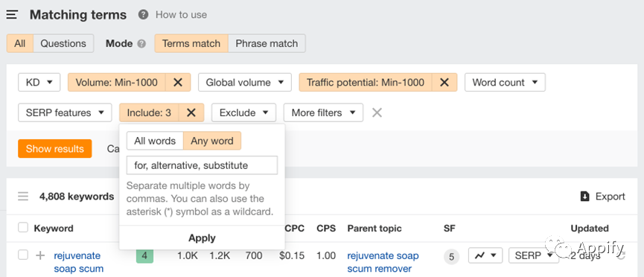Switch the include filter to All words
The width and height of the screenshot is (644, 277).
pyautogui.click(x=155, y=141)
